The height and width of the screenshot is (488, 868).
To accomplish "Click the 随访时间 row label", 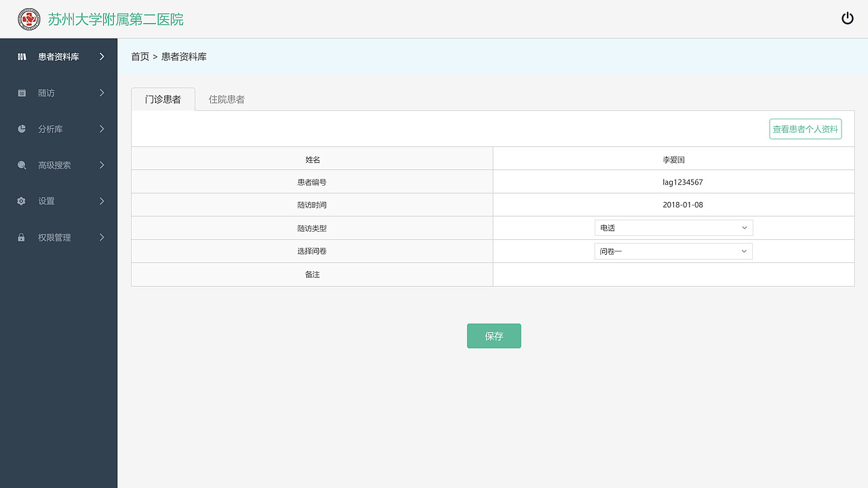I will click(312, 205).
